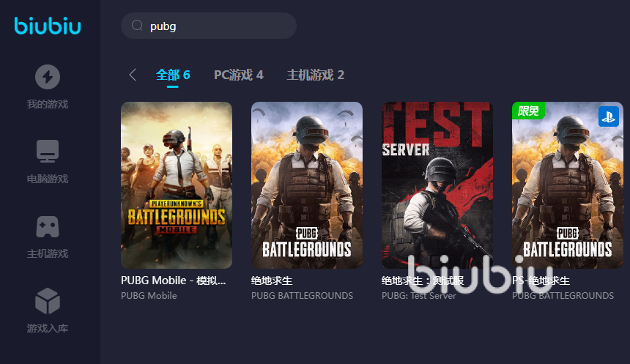Go back using the left chevron
630x364 pixels.
(x=133, y=75)
